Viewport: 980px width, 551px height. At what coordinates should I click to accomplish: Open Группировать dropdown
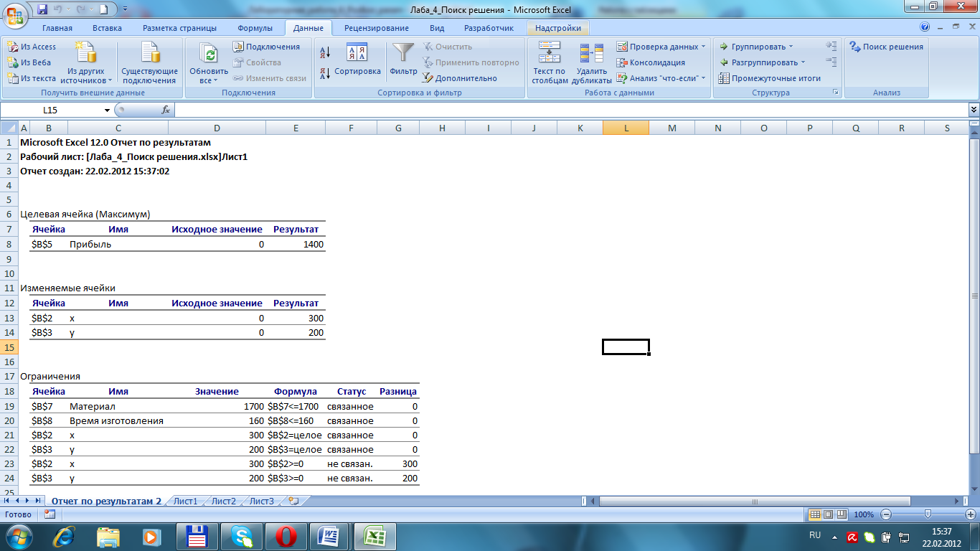[755, 47]
